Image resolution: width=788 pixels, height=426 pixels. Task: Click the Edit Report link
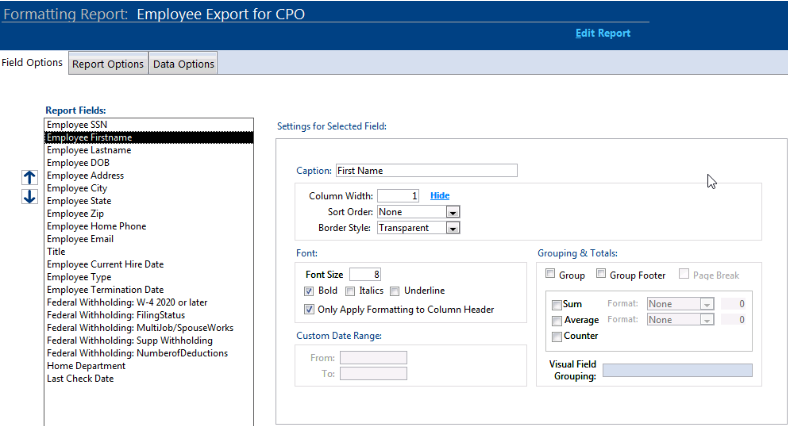(603, 33)
